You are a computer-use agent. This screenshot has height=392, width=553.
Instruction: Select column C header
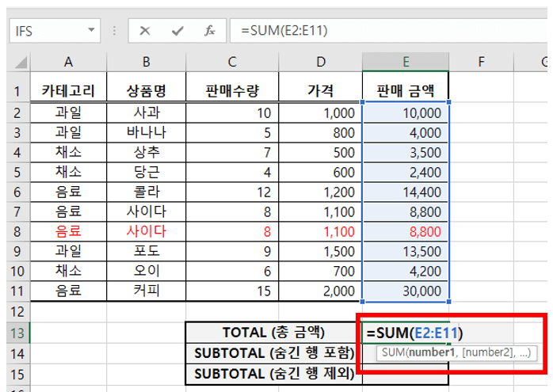pos(232,62)
